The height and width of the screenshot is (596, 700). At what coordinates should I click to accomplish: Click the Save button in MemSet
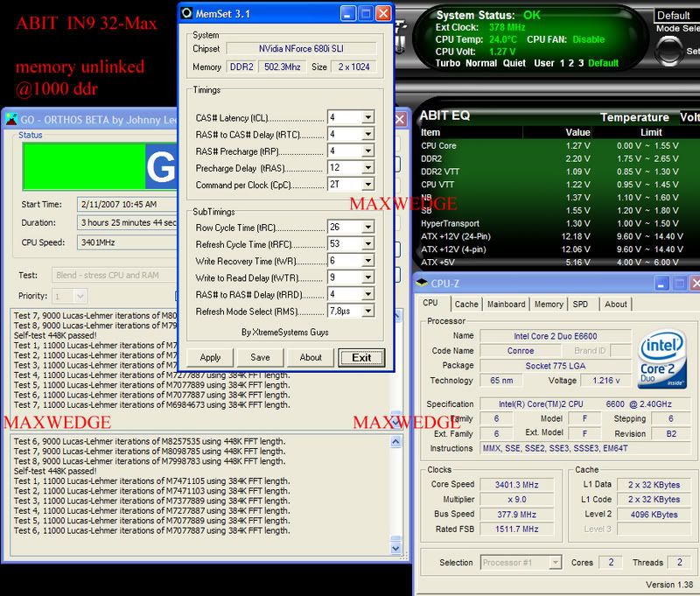pos(260,358)
